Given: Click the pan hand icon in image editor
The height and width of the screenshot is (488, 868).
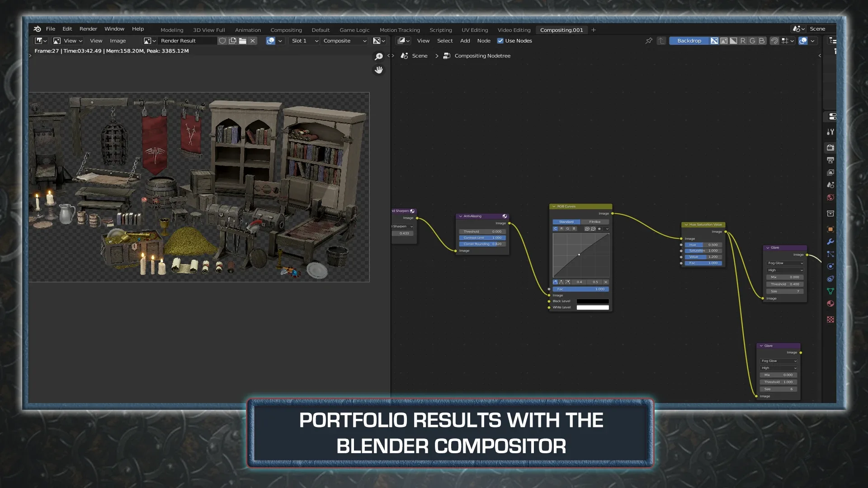Looking at the screenshot, I should tap(379, 70).
